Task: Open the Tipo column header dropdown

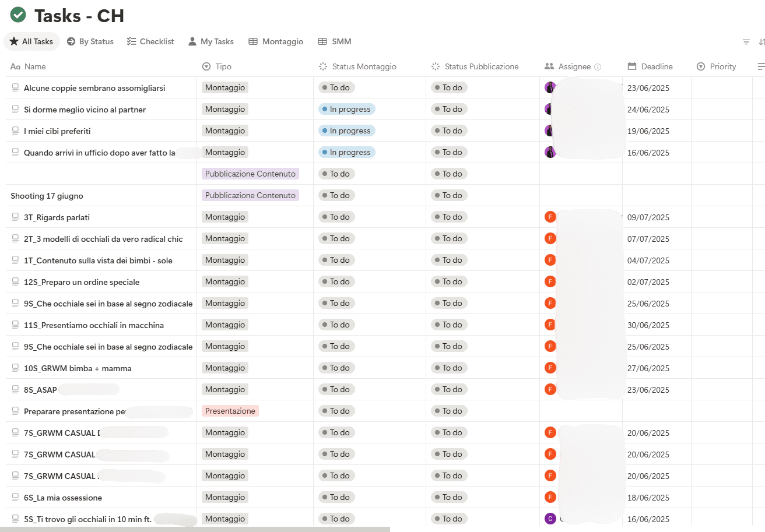Action: pyautogui.click(x=206, y=66)
